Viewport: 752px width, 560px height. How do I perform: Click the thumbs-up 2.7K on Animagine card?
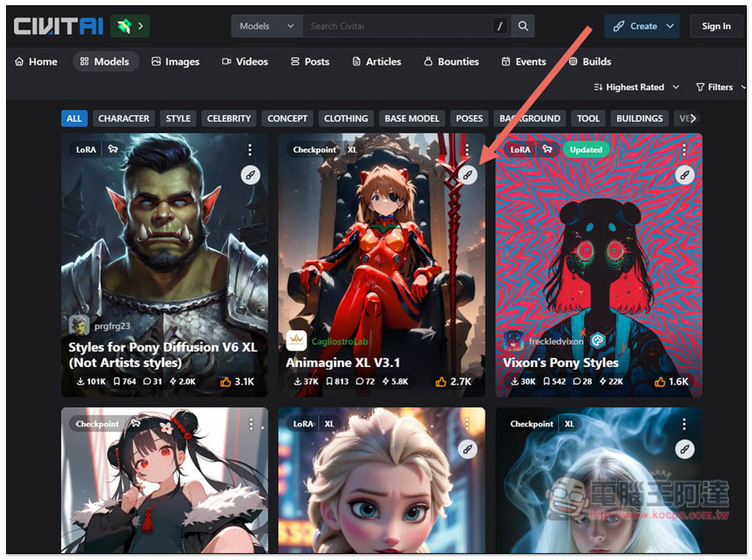(x=453, y=382)
